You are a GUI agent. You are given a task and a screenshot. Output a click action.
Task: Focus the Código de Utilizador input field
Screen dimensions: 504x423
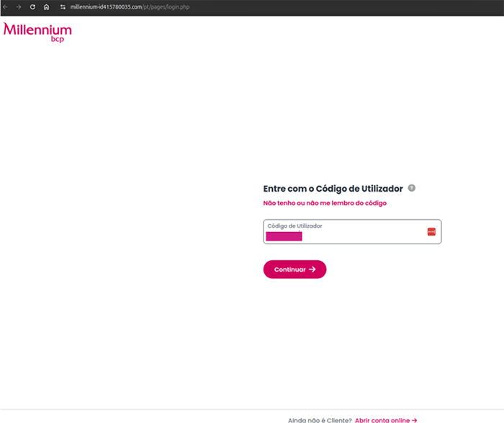pyautogui.click(x=352, y=231)
